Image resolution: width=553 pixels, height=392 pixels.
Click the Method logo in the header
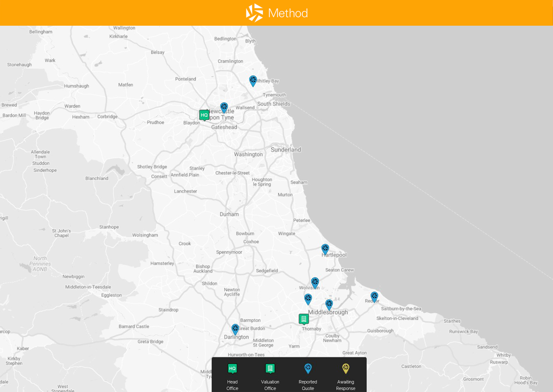(x=277, y=13)
